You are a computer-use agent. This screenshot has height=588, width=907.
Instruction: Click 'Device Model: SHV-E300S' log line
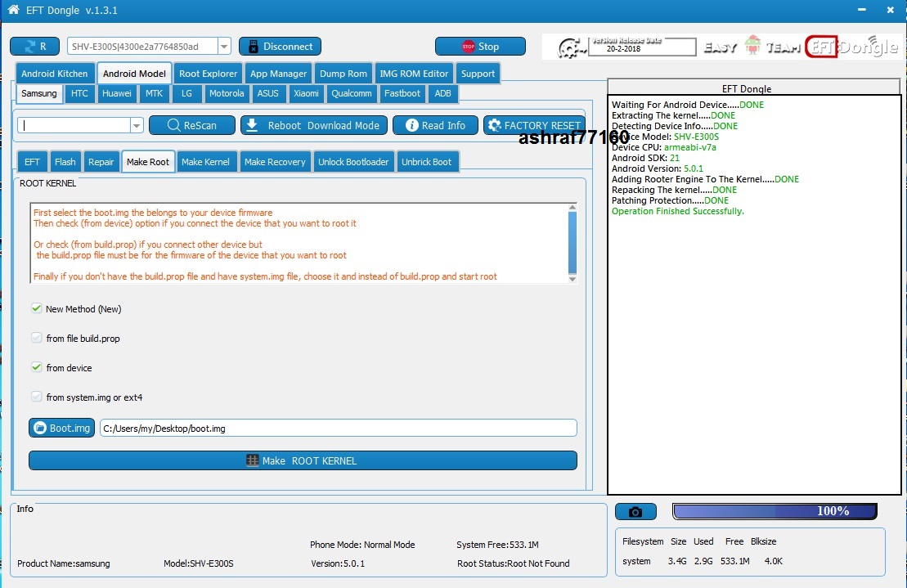point(665,137)
